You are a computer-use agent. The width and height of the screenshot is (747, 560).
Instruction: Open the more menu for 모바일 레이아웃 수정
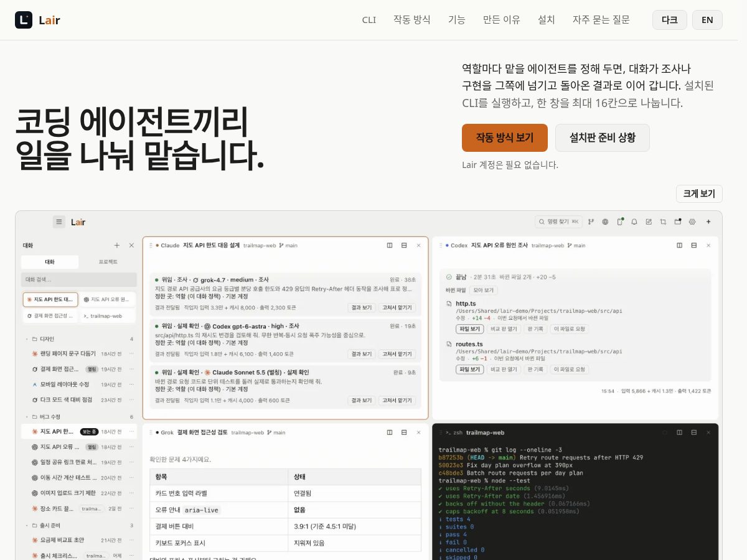click(131, 385)
